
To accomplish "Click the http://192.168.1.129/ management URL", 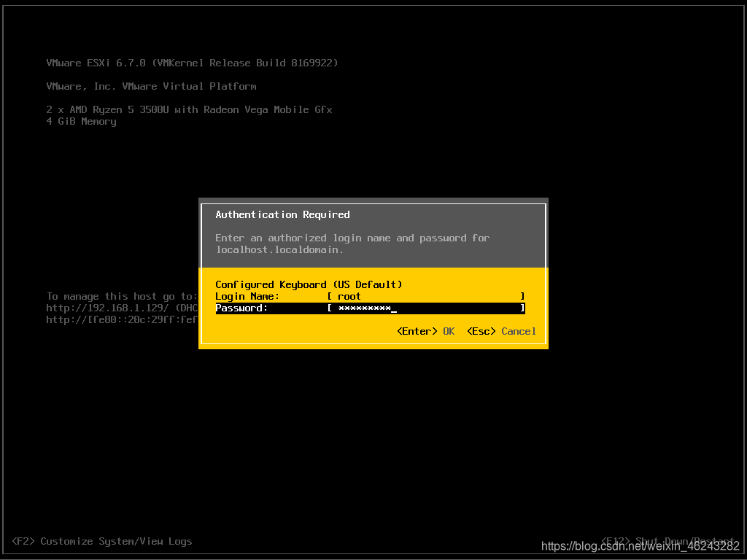I will (x=107, y=308).
